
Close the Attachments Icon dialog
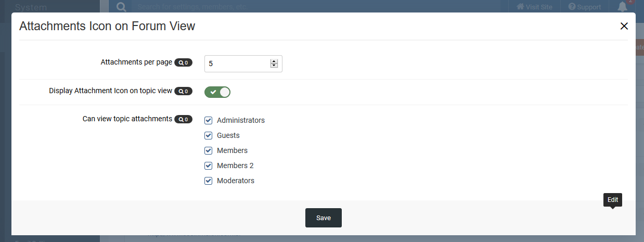point(624,26)
